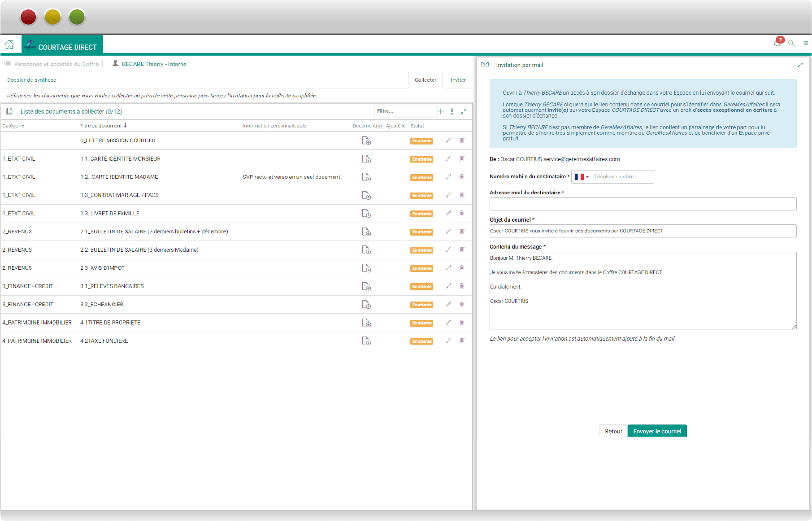Image resolution: width=812 pixels, height=521 pixels.
Task: Delete the 2.2_BULLETIN DE SALAIRE row
Action: [462, 250]
